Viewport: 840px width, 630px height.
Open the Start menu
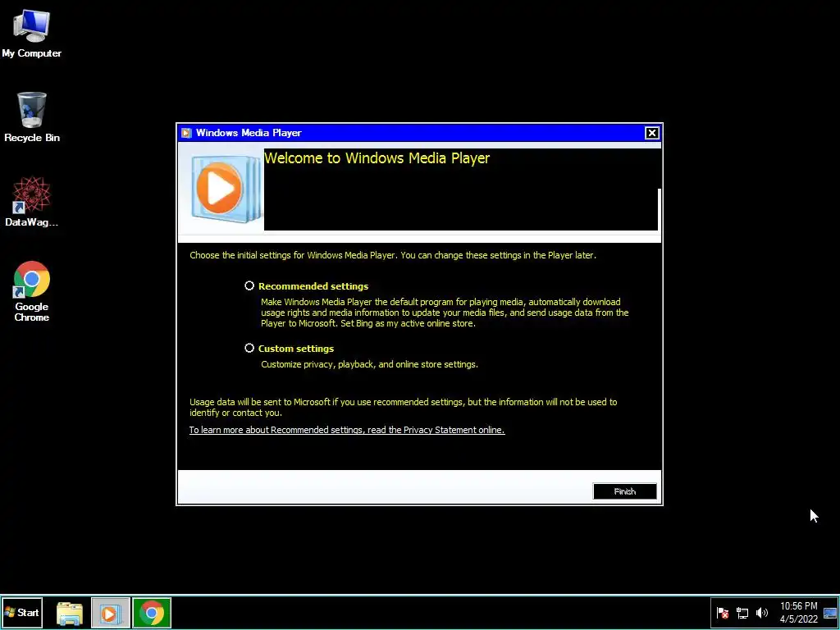pos(22,612)
